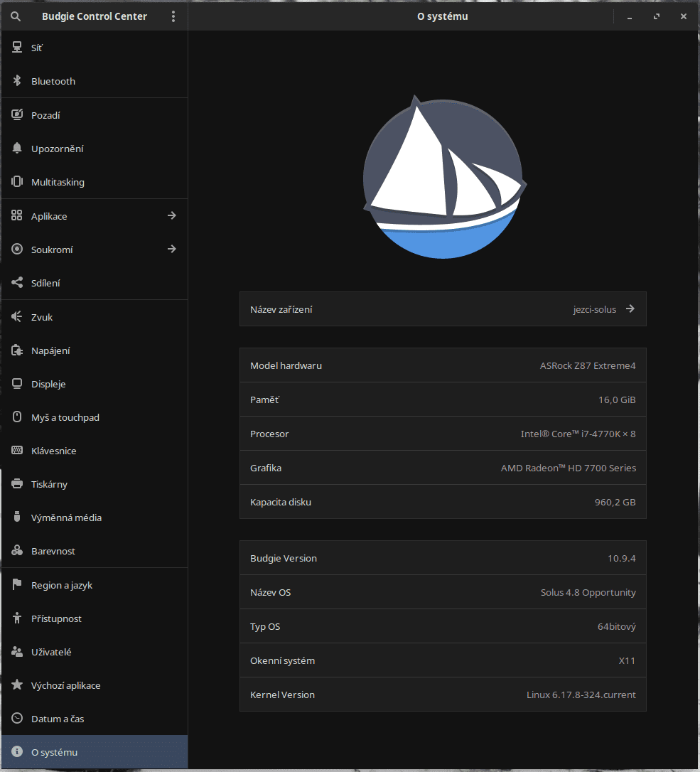Click the X11 windowing system value

627,660
